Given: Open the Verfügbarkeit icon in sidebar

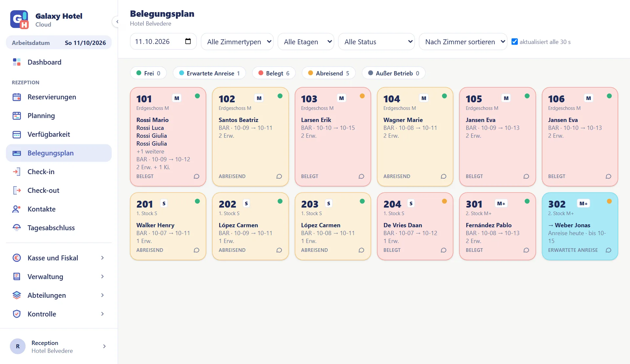Looking at the screenshot, I should pyautogui.click(x=17, y=134).
